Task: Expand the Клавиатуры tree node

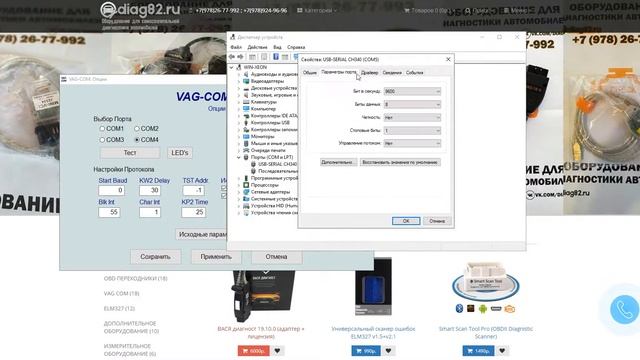Action: point(239,102)
